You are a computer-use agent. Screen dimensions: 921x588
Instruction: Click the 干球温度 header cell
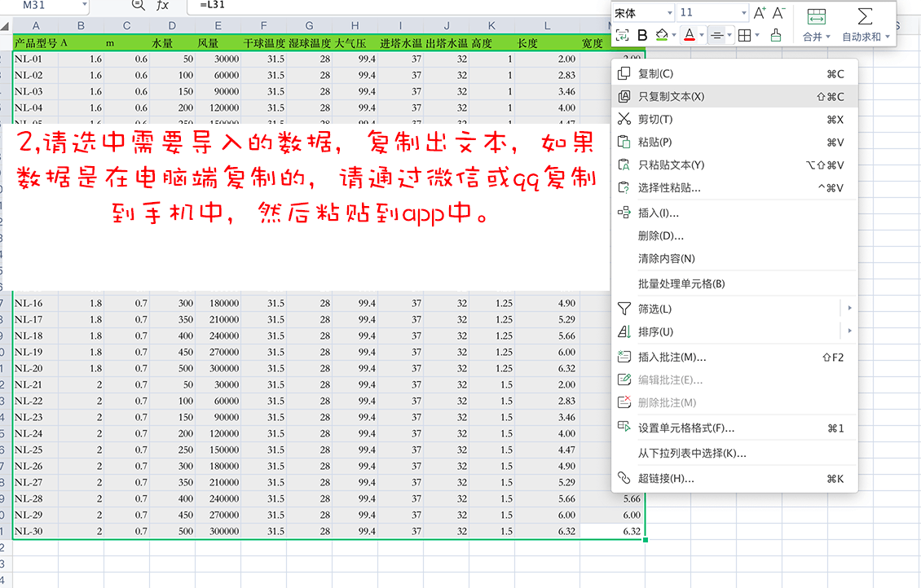(264, 43)
